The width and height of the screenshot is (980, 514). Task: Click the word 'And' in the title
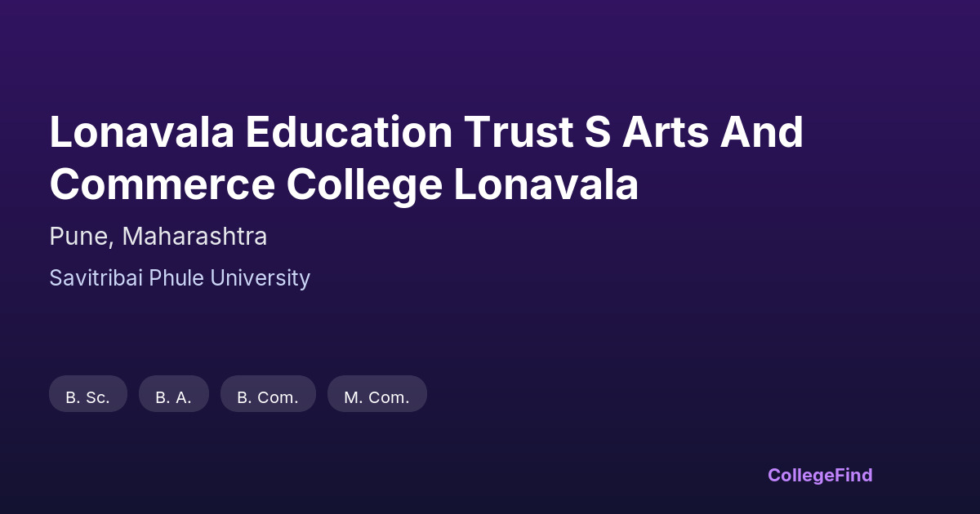coord(762,132)
